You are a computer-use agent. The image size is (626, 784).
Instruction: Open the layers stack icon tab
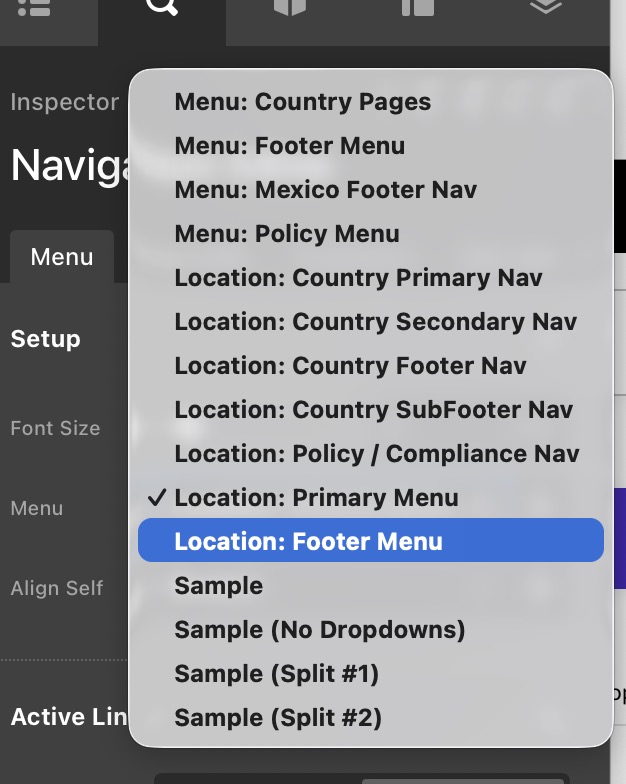tap(546, 7)
